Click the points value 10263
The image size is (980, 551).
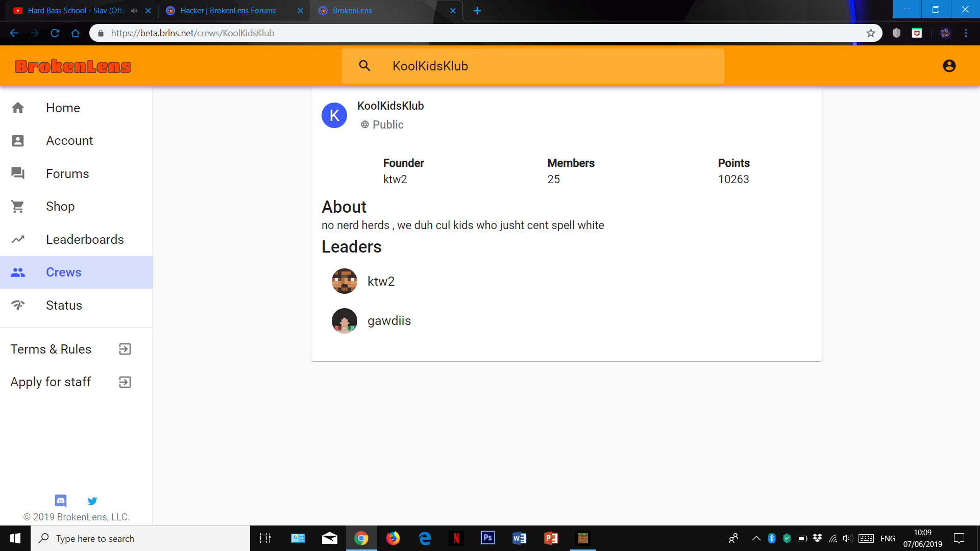733,179
